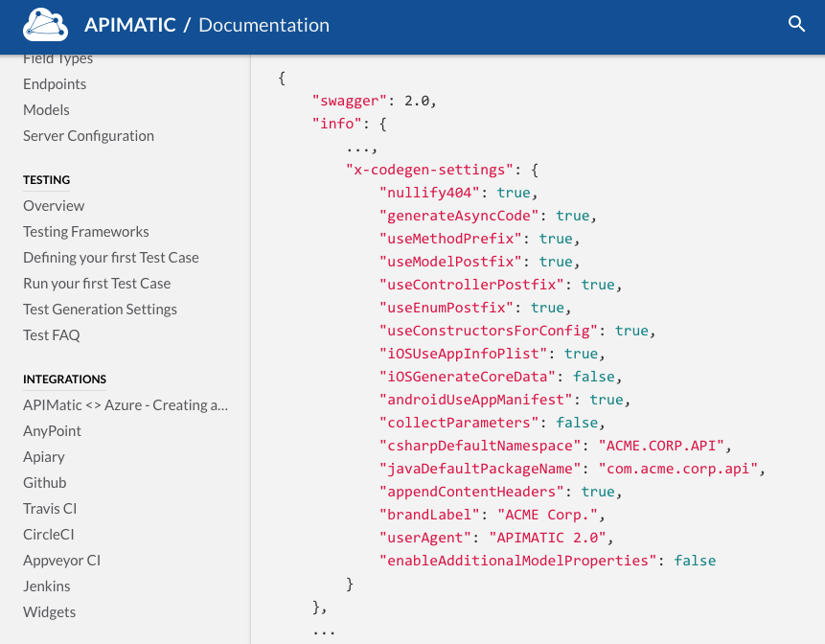Navigate to the Models section
825x644 pixels.
pos(46,109)
